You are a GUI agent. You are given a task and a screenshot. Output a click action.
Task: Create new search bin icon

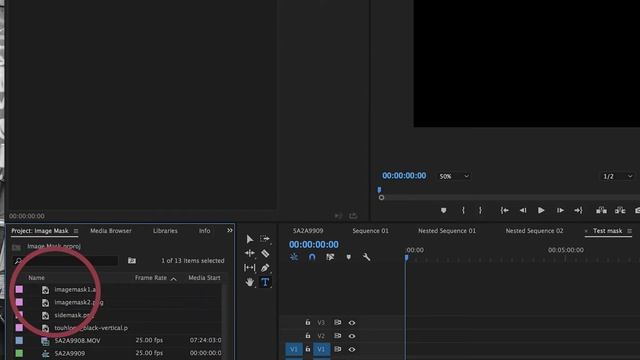click(x=132, y=260)
